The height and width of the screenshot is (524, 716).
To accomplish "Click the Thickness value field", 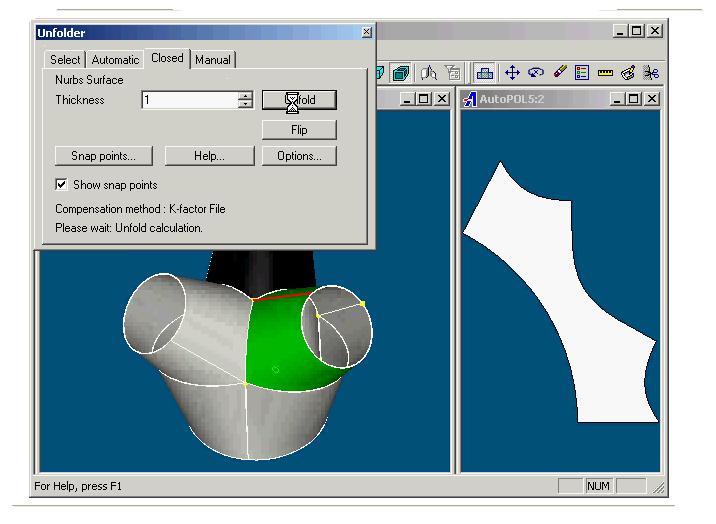I will (190, 100).
